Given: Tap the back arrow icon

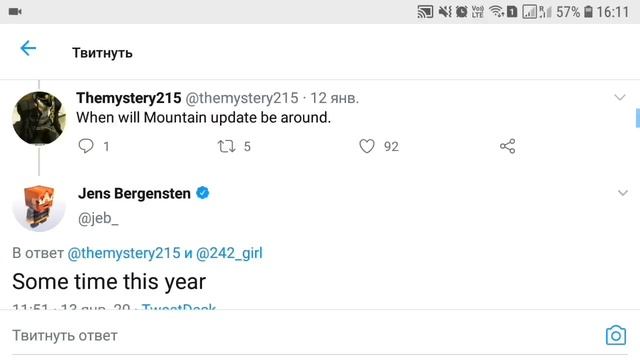Looking at the screenshot, I should click(x=28, y=48).
